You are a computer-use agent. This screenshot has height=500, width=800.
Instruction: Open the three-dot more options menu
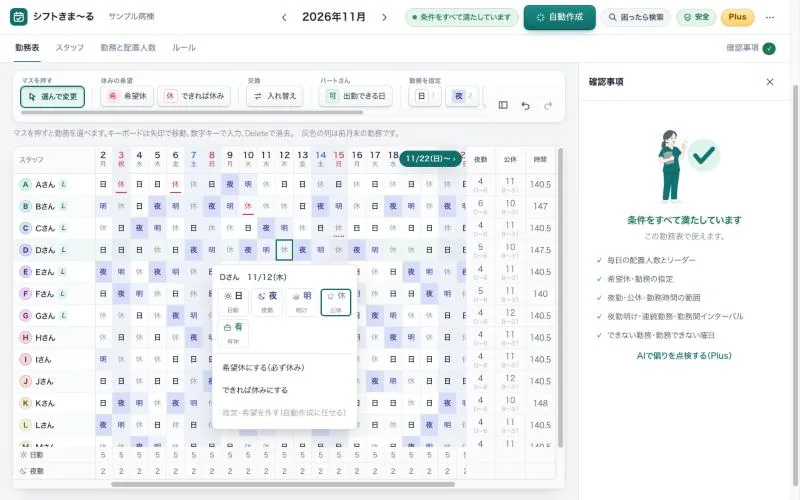(770, 17)
